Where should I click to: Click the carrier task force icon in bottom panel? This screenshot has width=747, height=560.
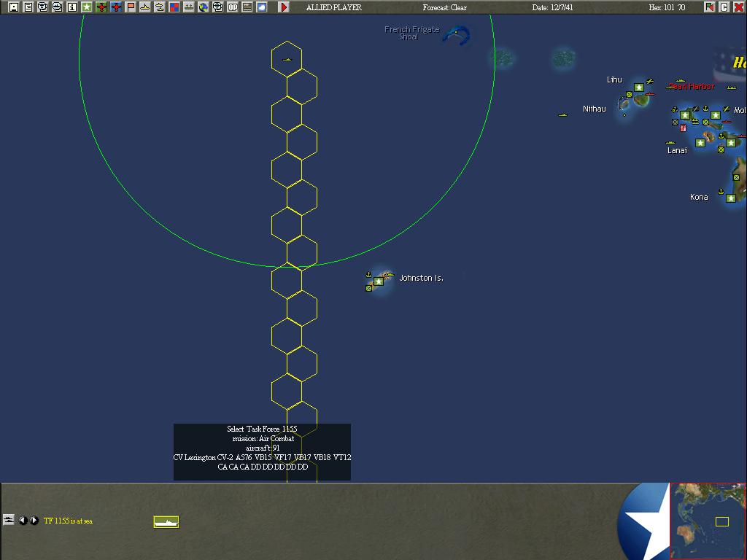point(166,522)
